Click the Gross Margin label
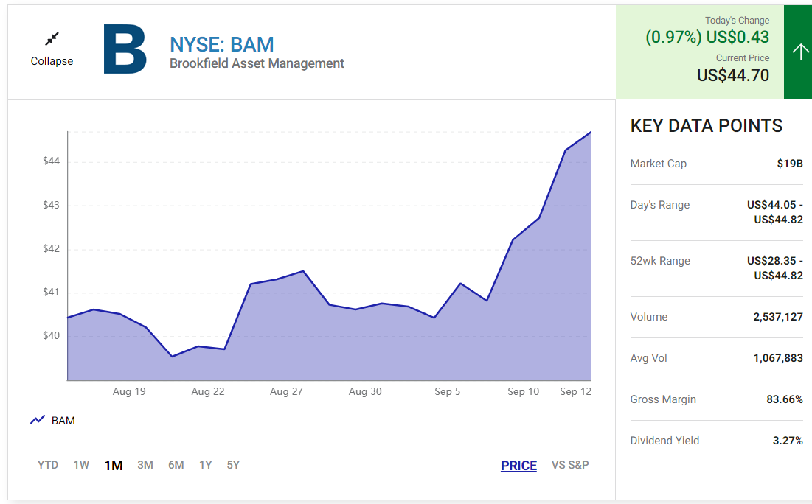 (663, 399)
